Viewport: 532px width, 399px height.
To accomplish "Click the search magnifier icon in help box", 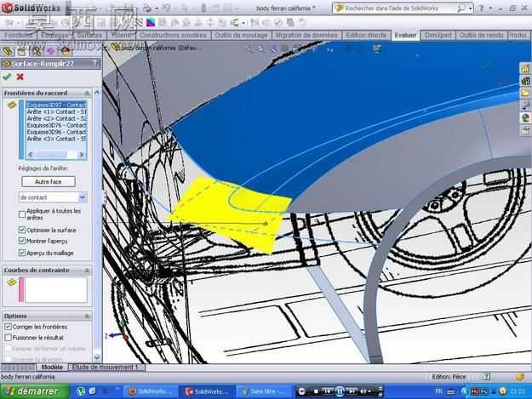I will (x=461, y=9).
